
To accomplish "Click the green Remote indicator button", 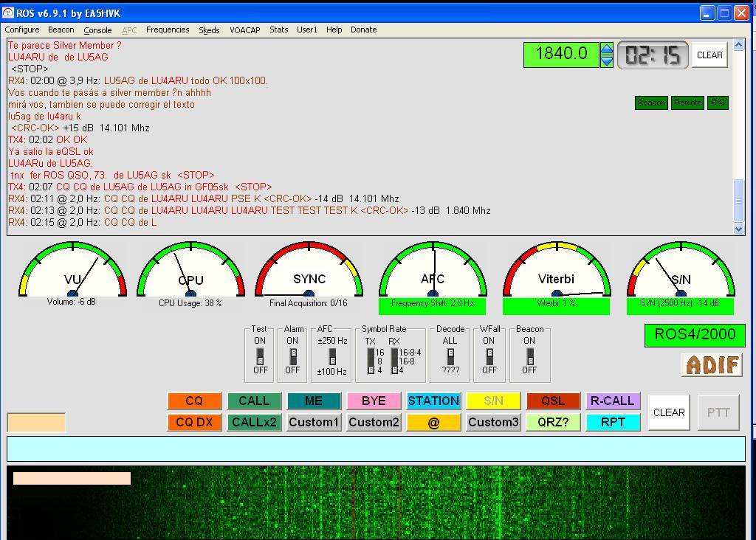I will [687, 103].
